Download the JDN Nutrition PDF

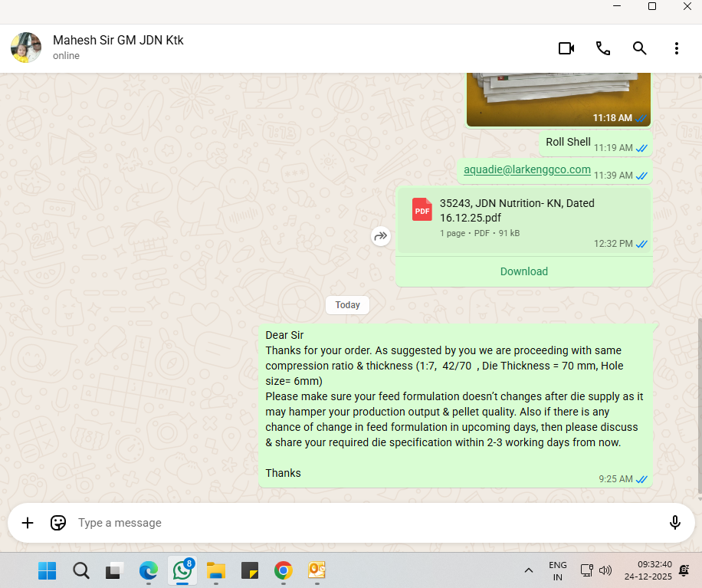[524, 271]
